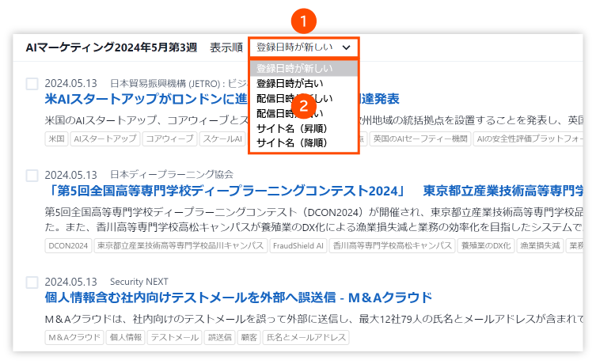The height and width of the screenshot is (364, 596).
Task: Click the スケールAI tag
Action: tap(222, 138)
